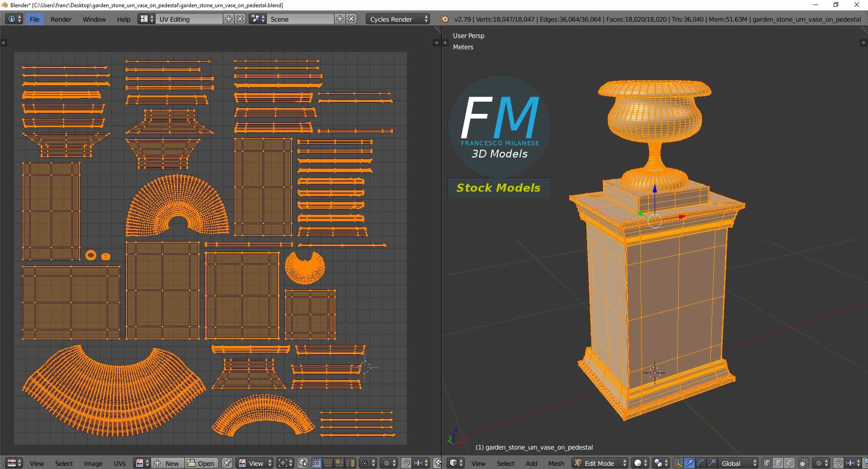Image resolution: width=868 pixels, height=469 pixels.
Task: Open UV proportional editing dropdown
Action: pos(389,463)
